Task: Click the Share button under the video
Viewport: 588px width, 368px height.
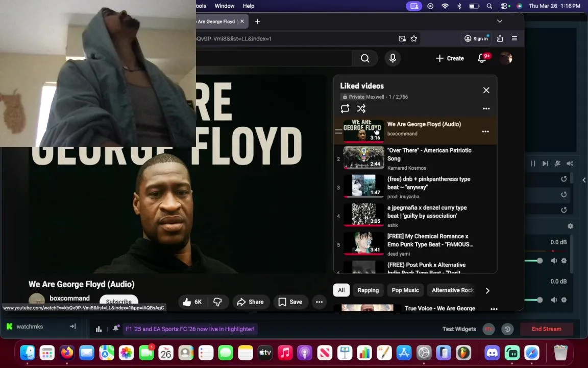Action: 251,302
